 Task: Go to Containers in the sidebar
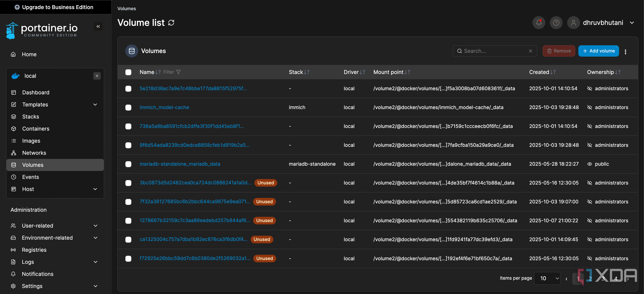[36, 129]
